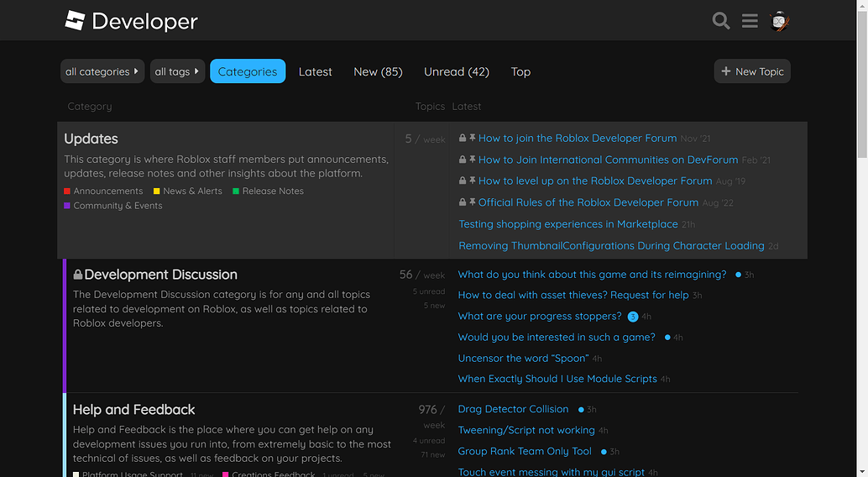Open How to Join International Communities topic
The image size is (868, 477).
point(608,160)
